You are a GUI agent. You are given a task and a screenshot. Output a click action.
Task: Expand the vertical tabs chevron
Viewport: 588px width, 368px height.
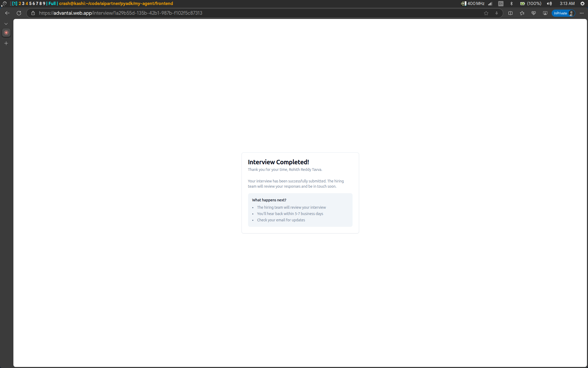[x=6, y=24]
